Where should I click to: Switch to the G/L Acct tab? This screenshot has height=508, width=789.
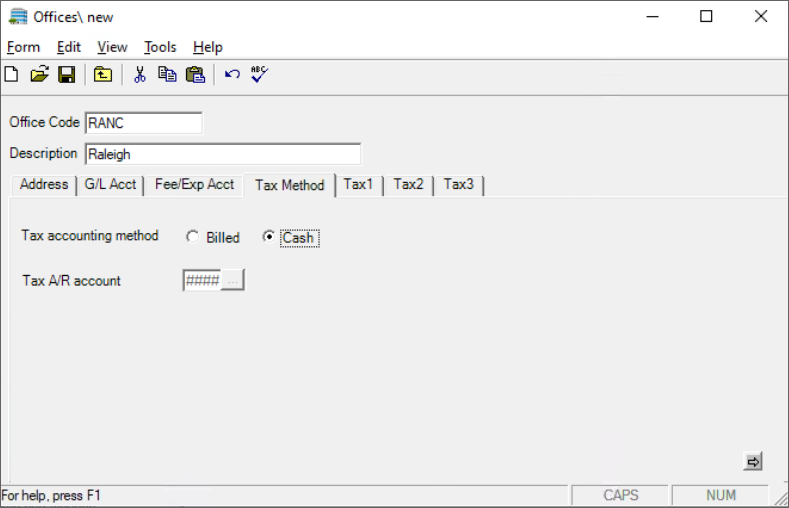pyautogui.click(x=109, y=185)
